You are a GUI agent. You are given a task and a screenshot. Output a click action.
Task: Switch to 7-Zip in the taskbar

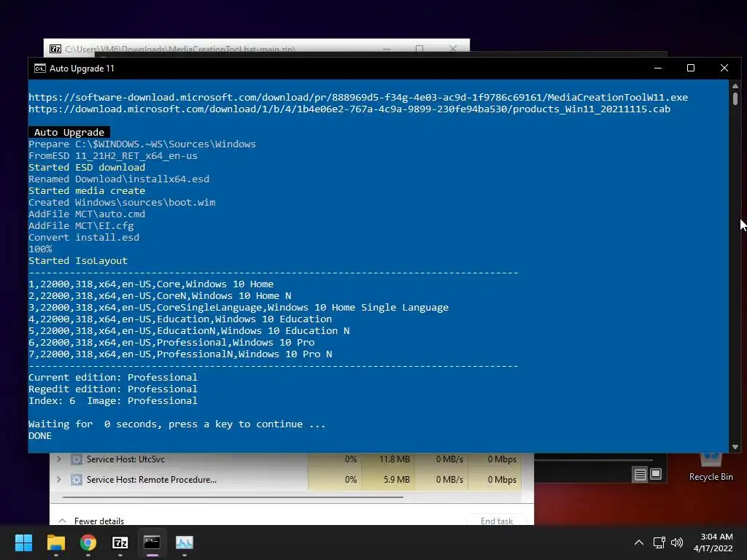click(120, 542)
